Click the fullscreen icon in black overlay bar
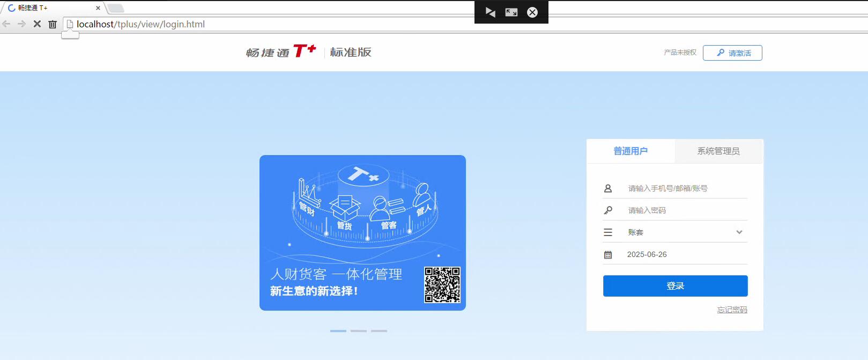 click(x=511, y=12)
